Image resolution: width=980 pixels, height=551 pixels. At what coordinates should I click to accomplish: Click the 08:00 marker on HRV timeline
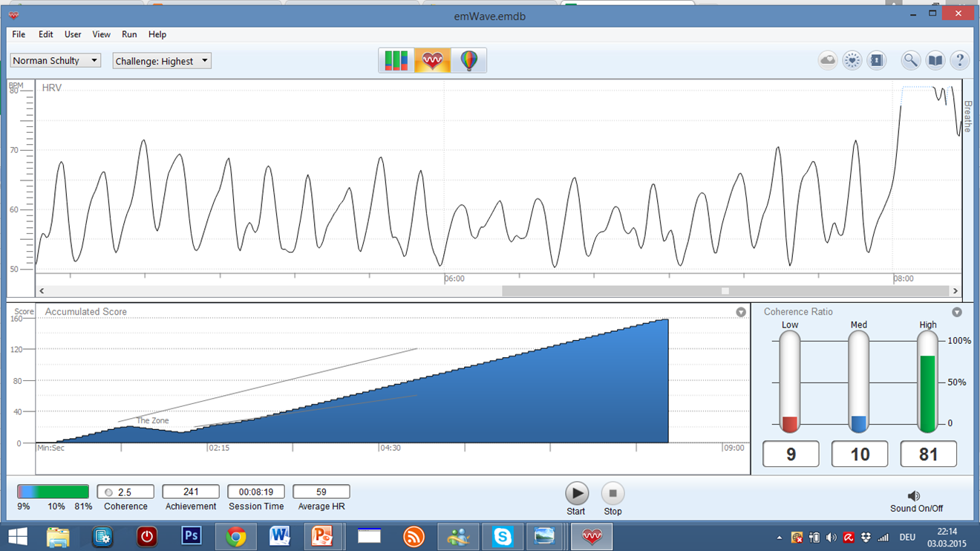point(904,279)
